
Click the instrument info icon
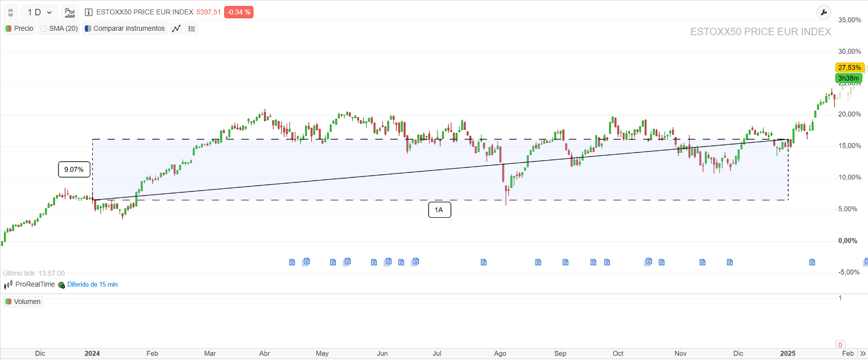(x=89, y=12)
